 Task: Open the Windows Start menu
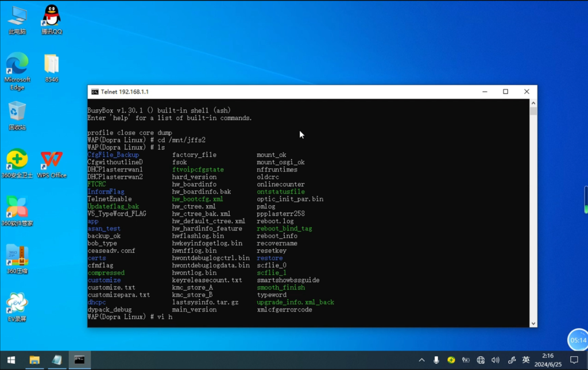pos(11,360)
